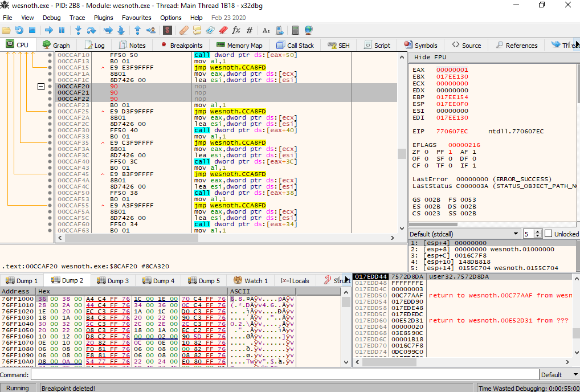Click dump pane scrollbar down arrow
Screen dimensions: 580x392
click(346, 362)
